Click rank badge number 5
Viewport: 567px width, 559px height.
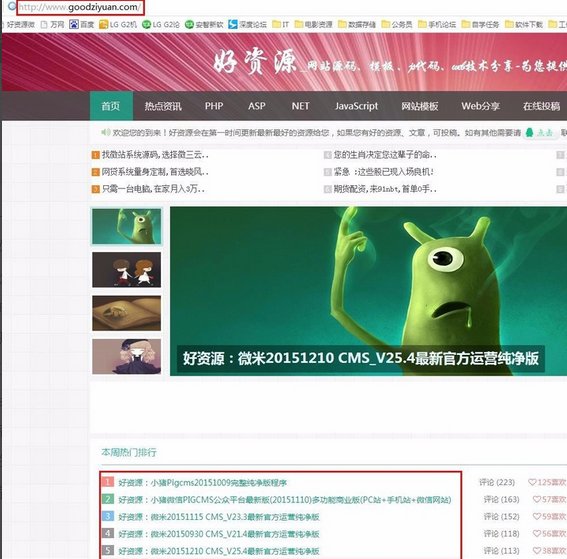(x=107, y=550)
